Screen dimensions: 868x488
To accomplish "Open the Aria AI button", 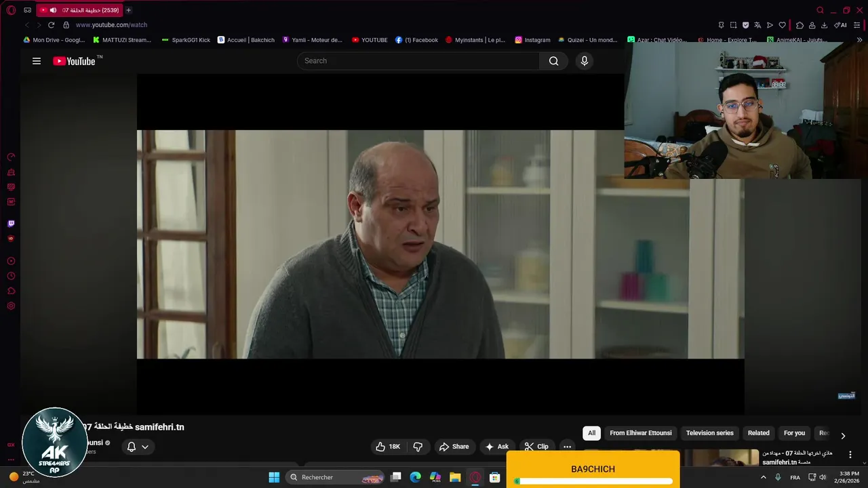I will pos(840,25).
